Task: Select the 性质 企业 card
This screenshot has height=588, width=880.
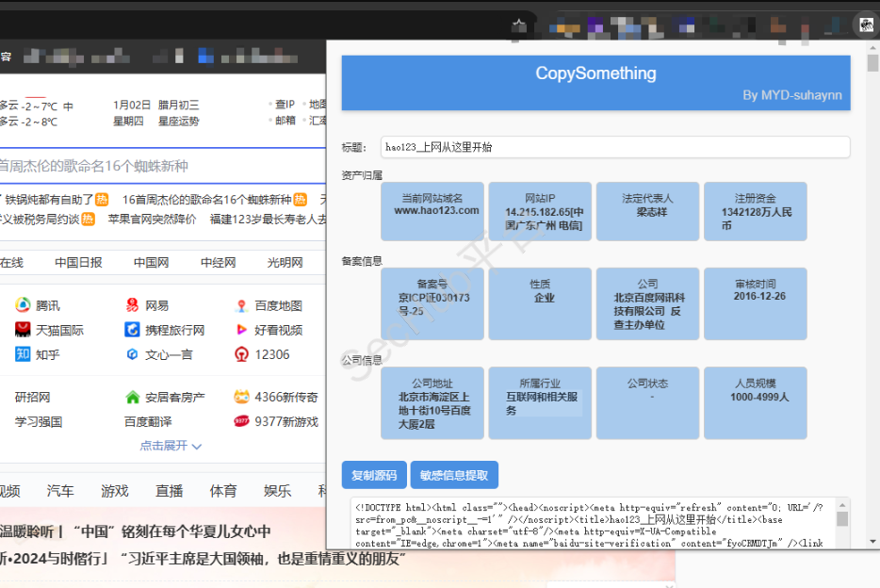Action: [540, 303]
